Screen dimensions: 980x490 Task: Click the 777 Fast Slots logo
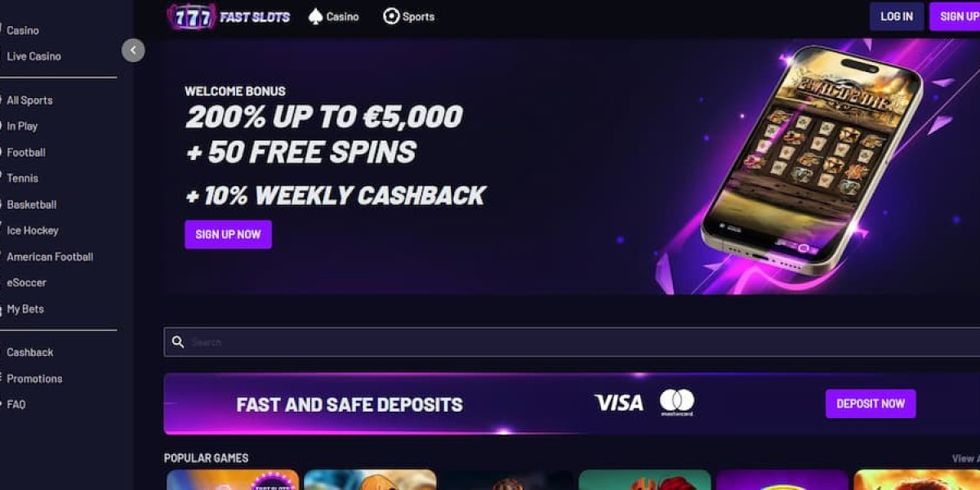pos(228,16)
